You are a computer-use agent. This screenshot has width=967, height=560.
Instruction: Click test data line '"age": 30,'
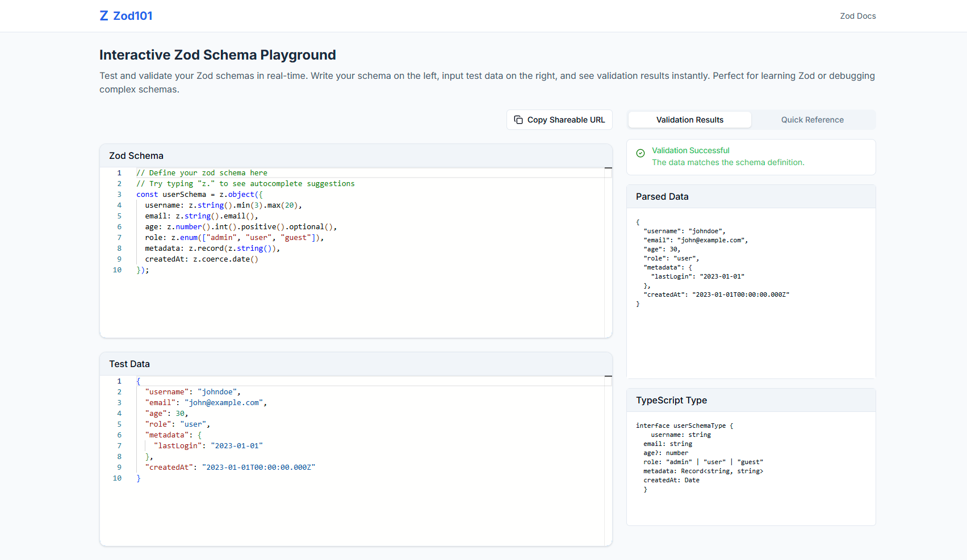166,414
